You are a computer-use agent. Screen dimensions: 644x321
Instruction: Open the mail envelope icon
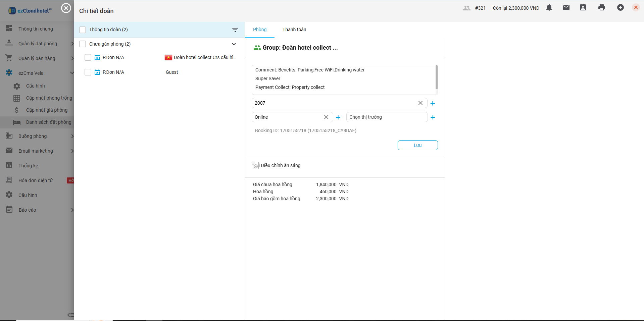[x=566, y=8]
